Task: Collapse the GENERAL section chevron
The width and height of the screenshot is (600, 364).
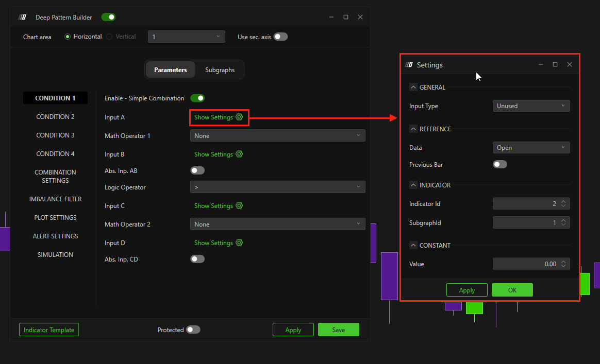Action: coord(413,88)
